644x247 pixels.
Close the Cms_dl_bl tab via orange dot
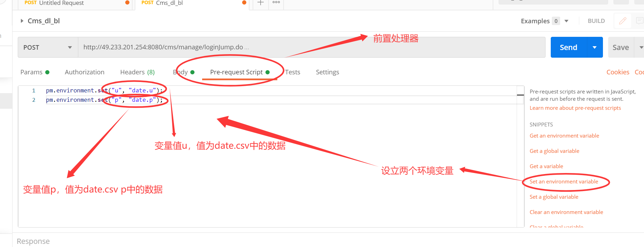tap(244, 2)
